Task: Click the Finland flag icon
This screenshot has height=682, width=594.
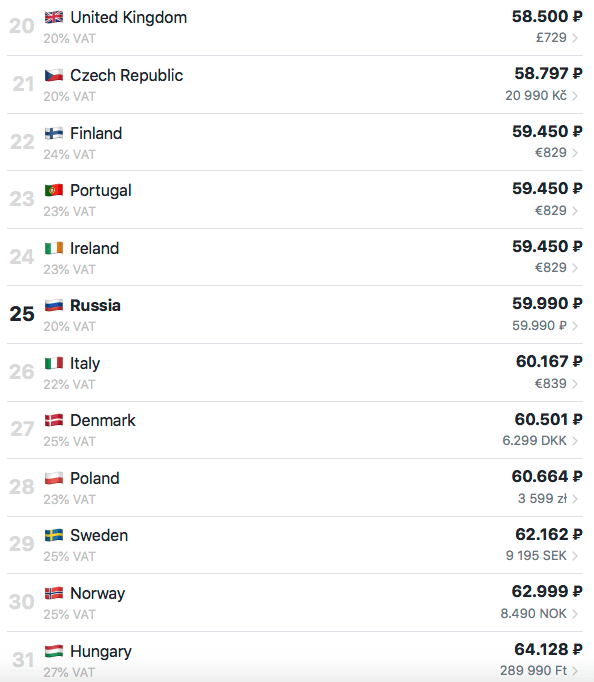Action: point(54,133)
